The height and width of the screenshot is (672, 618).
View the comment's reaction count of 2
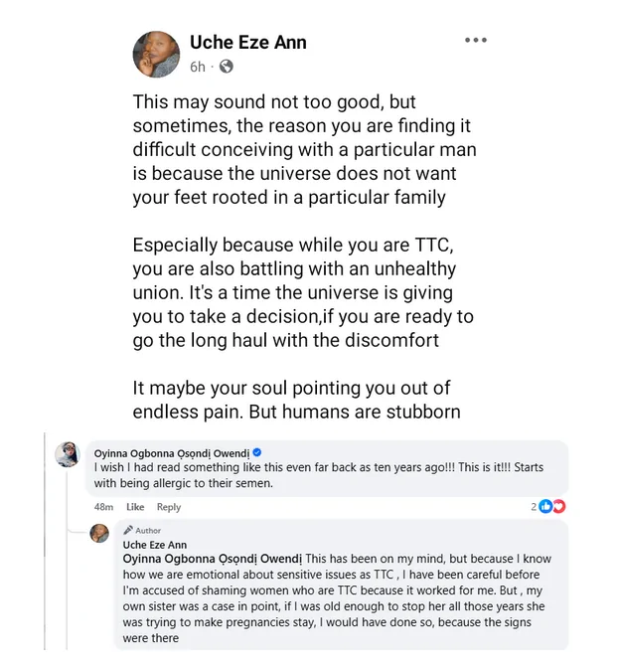pos(534,506)
